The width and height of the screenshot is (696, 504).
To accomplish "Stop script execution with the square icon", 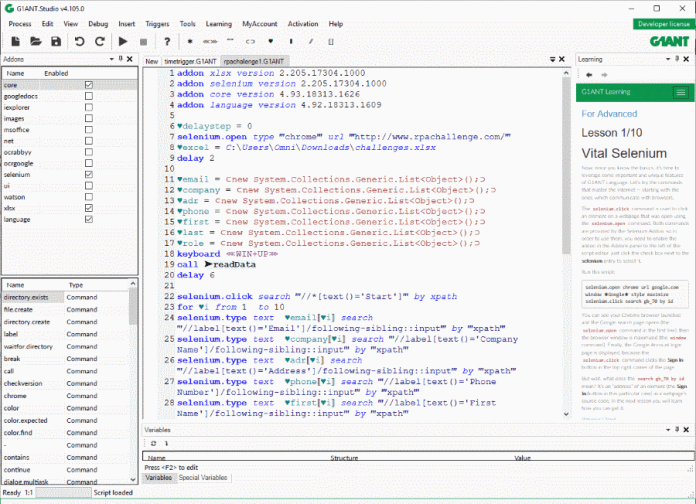I will (144, 41).
